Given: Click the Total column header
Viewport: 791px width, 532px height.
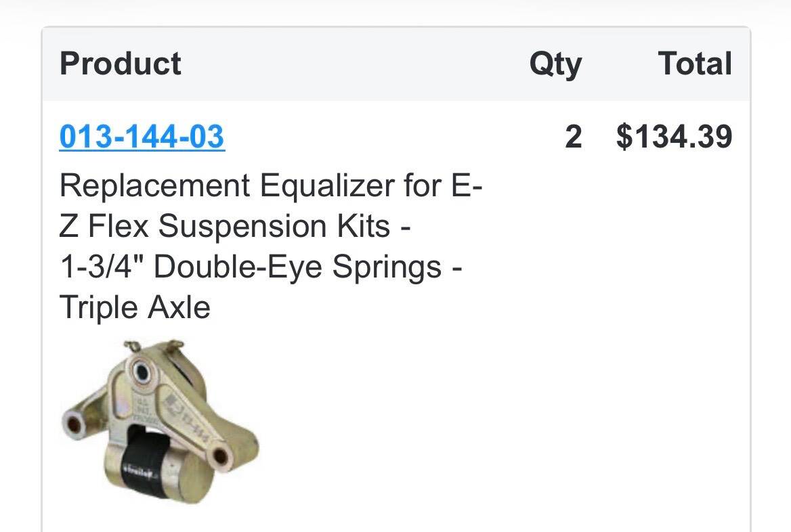Looking at the screenshot, I should coord(695,64).
